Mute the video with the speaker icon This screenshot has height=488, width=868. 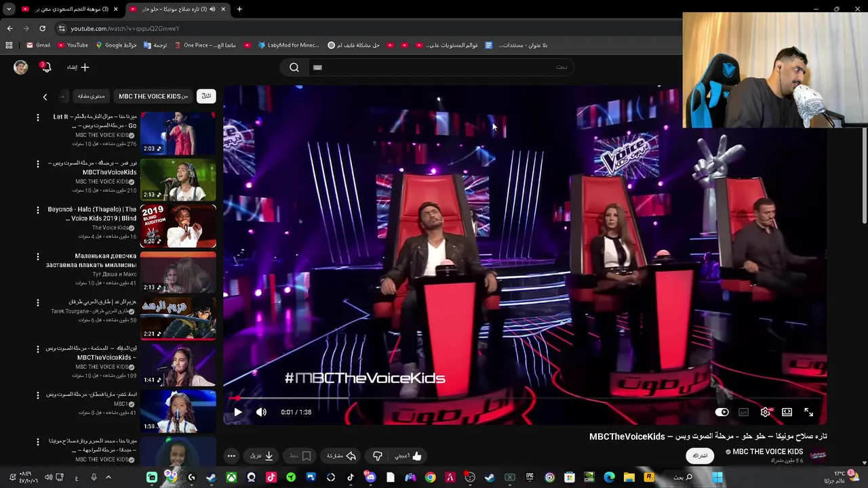coord(261,412)
